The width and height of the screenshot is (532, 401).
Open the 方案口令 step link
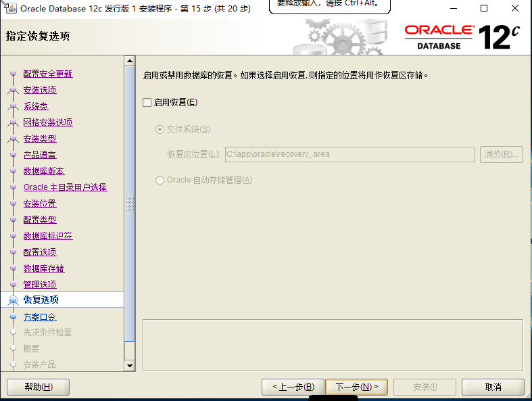point(40,317)
